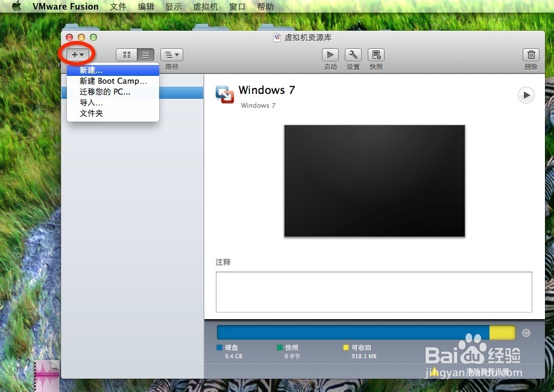Image resolution: width=554 pixels, height=392 pixels.
Task: Click the yellow minimize window button
Action: click(x=81, y=37)
